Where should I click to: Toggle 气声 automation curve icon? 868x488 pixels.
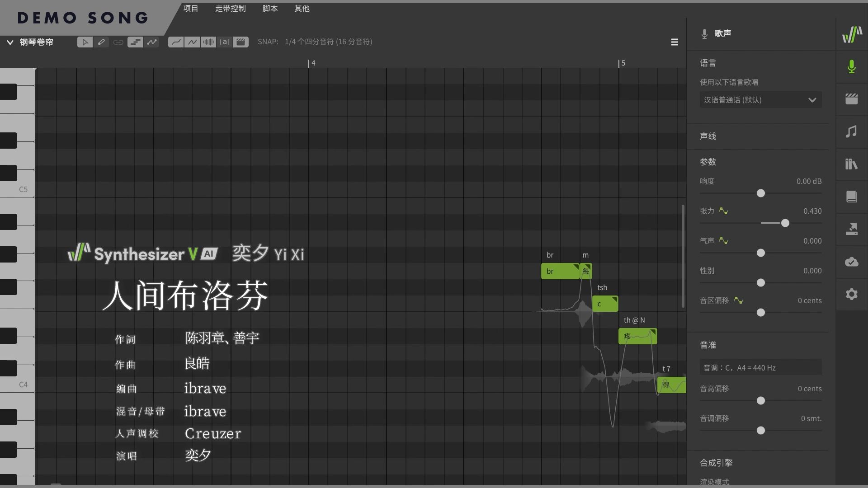[723, 241]
